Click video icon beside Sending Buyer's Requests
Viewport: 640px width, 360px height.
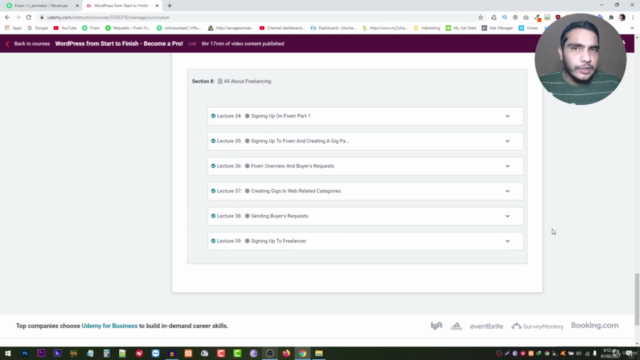[x=247, y=216]
